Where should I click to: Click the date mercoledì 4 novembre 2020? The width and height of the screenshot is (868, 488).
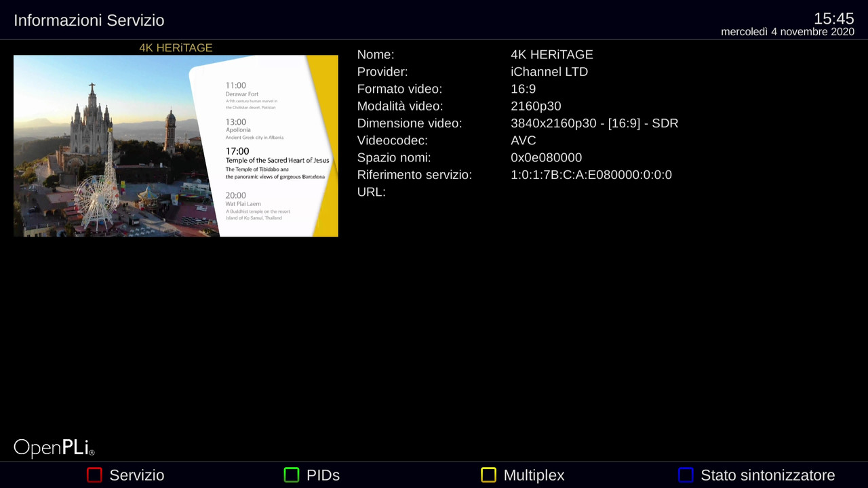click(x=787, y=32)
